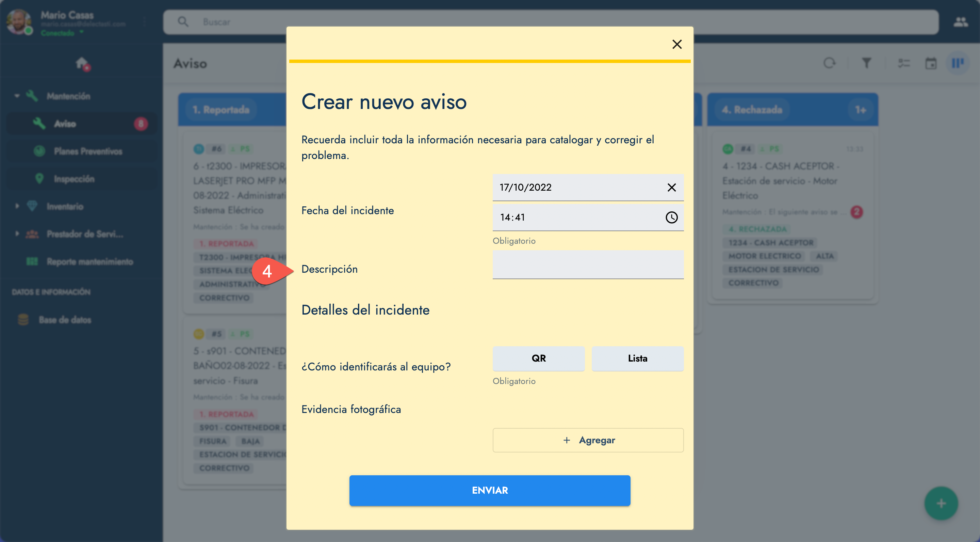This screenshot has height=542, width=980.
Task: Clear the incident date 17/10/2022
Action: (671, 187)
